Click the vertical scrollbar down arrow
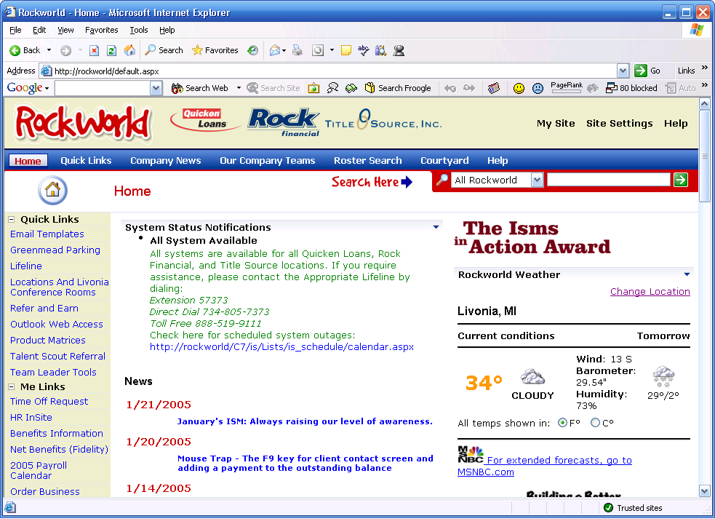Viewport: 715px width, 519px height. (x=705, y=491)
